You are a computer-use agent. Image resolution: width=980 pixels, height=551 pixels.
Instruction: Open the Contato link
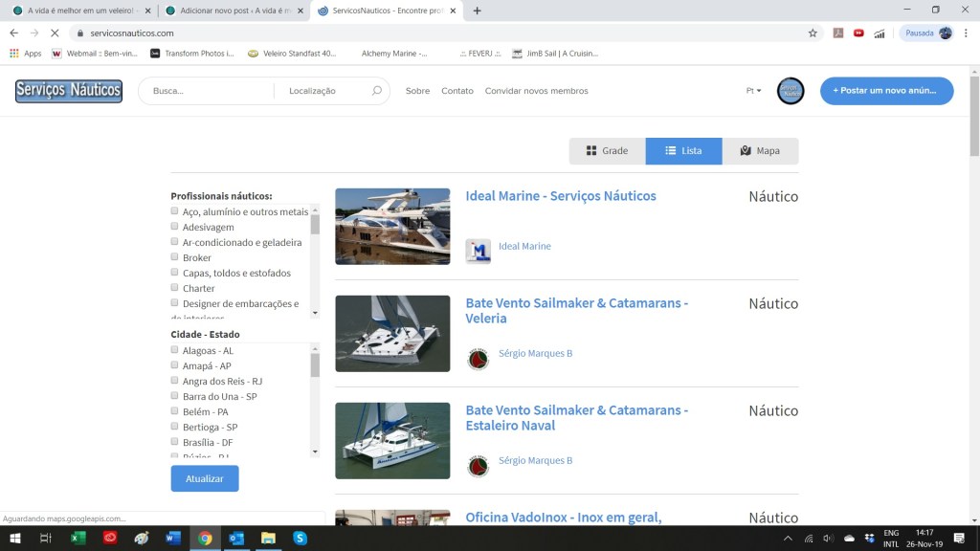tap(457, 91)
